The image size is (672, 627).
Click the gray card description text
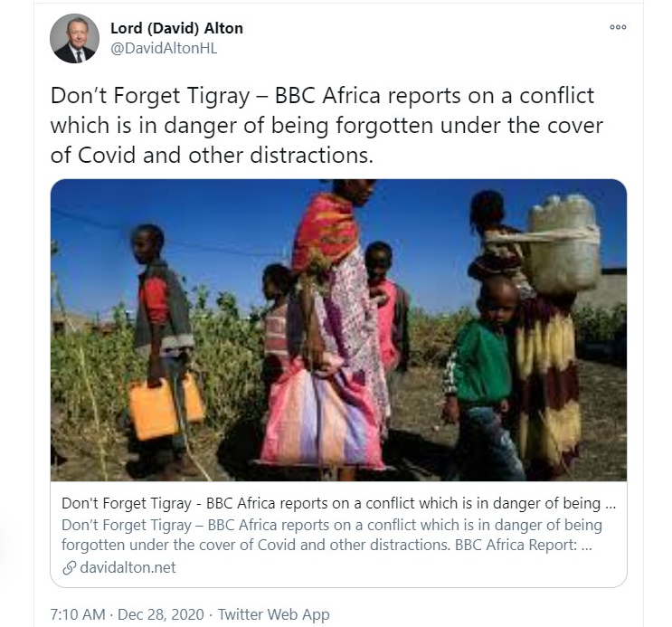[x=332, y=535]
